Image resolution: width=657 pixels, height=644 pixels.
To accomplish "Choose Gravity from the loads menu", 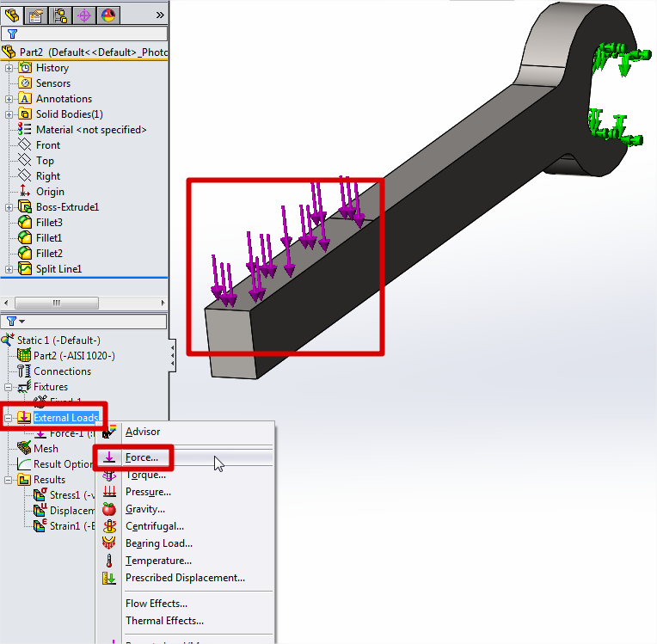I will coord(144,509).
